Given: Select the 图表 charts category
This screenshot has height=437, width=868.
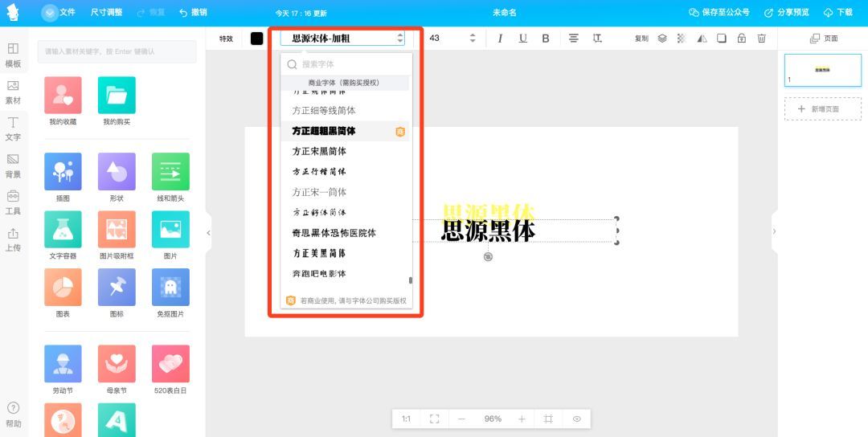Looking at the screenshot, I should pyautogui.click(x=63, y=293).
